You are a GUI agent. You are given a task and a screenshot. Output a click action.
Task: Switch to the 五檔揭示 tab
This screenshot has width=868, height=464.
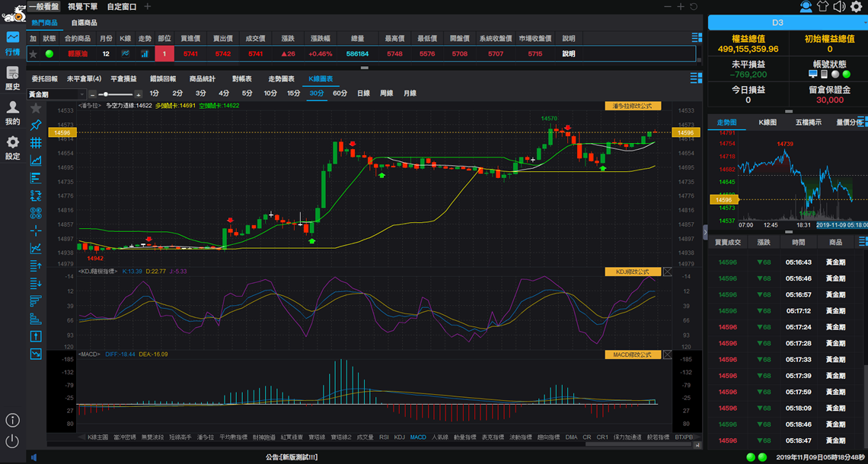808,122
